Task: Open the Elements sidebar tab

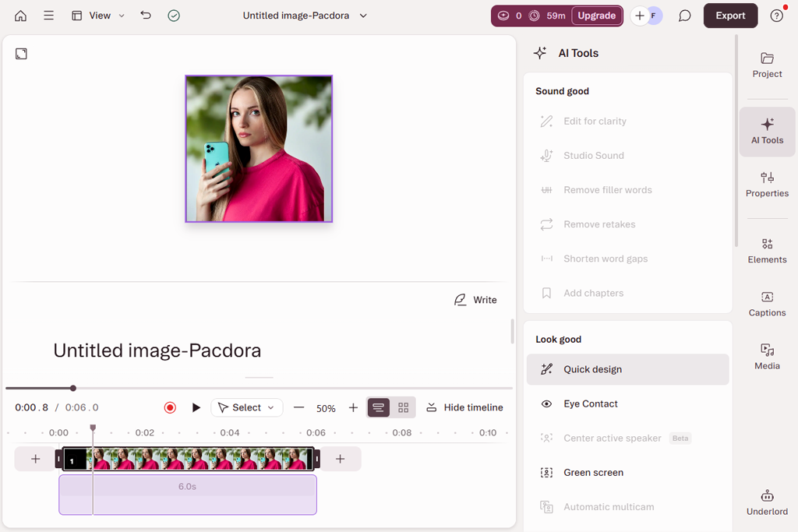Action: tap(767, 250)
